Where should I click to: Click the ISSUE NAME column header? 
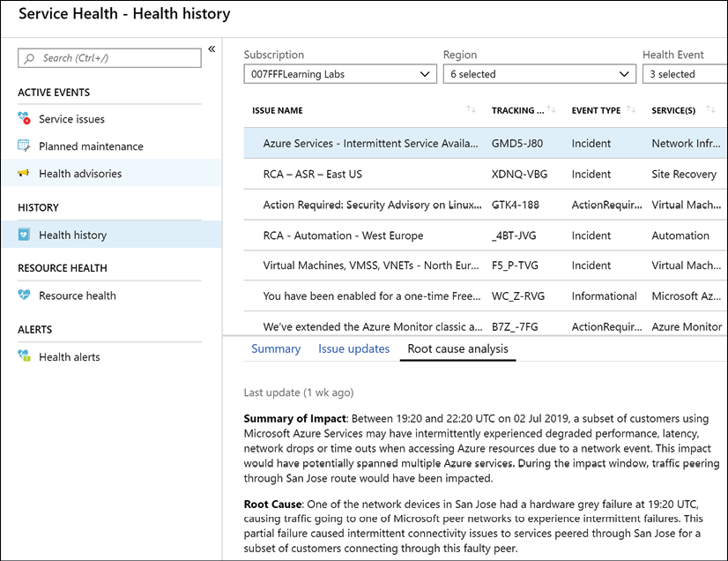click(x=277, y=110)
